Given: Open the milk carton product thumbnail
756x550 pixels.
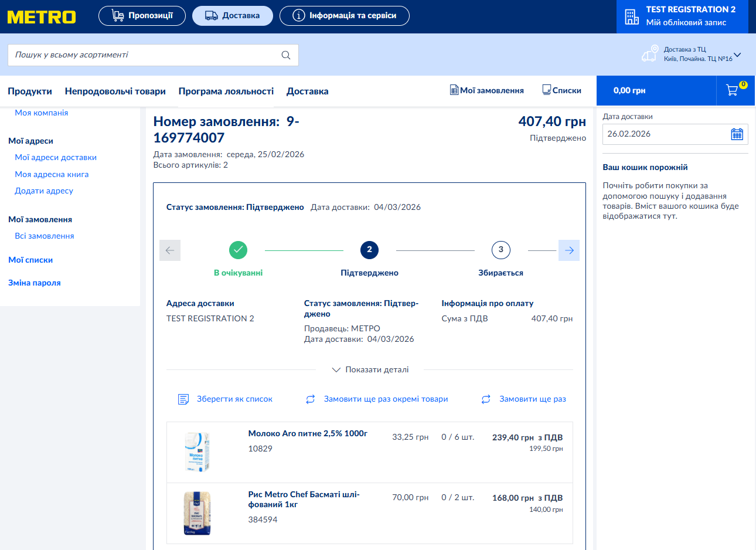Looking at the screenshot, I should (x=197, y=452).
